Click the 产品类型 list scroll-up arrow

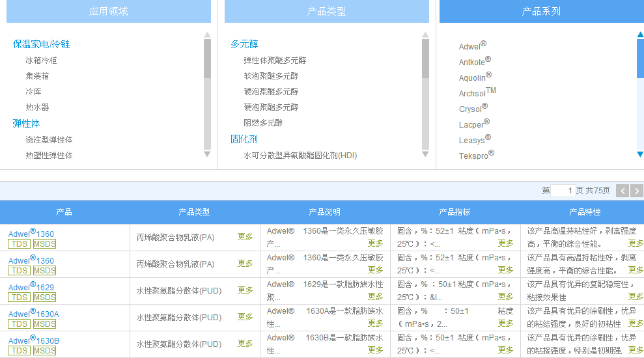click(425, 35)
